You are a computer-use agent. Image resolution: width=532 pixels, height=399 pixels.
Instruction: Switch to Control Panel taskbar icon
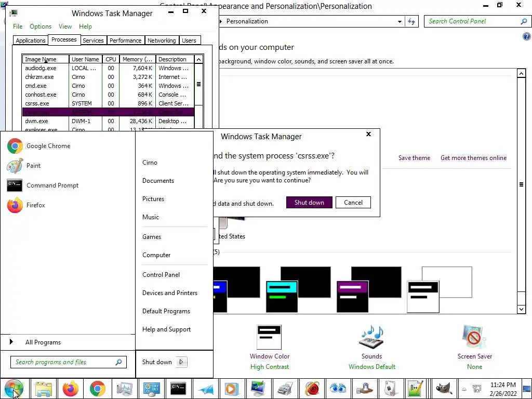pyautogui.click(x=151, y=389)
